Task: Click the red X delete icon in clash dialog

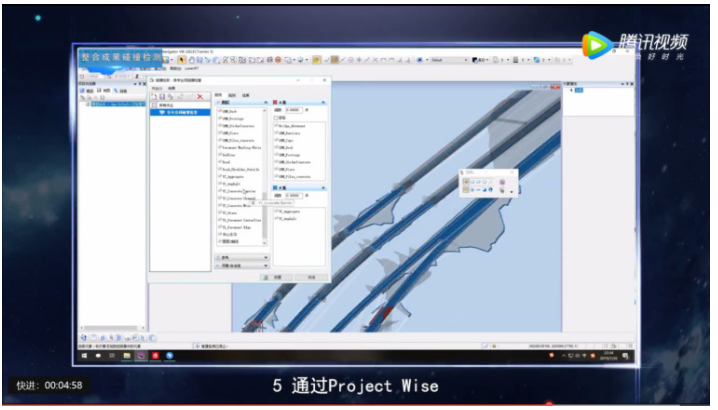Action: (200, 97)
